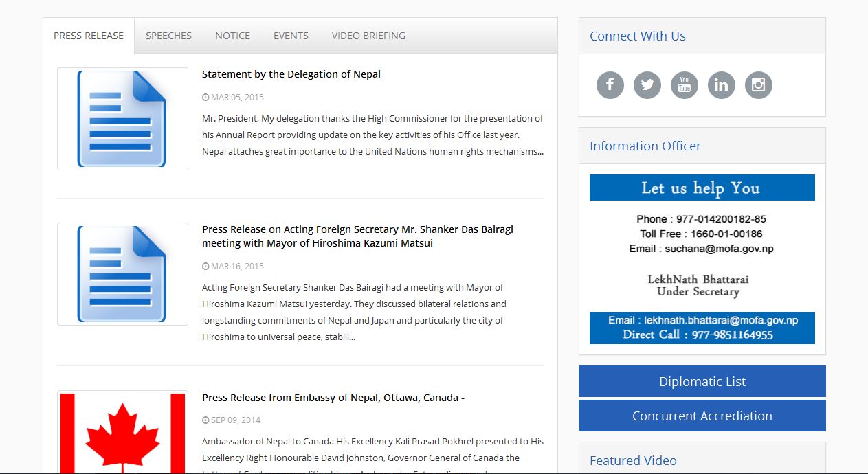868x474 pixels.
Task: Select the Video Briefing tab
Action: pos(368,36)
